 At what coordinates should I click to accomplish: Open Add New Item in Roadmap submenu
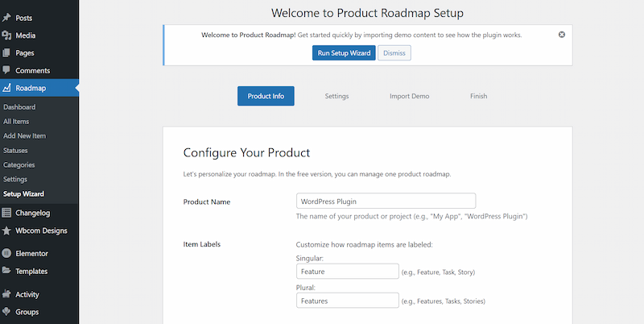[25, 135]
